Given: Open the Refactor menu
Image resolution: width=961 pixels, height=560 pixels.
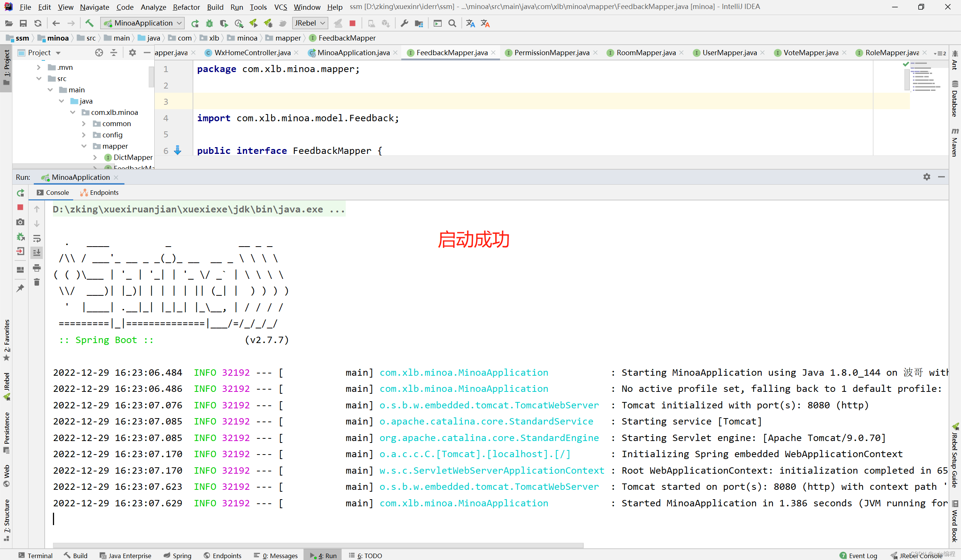Looking at the screenshot, I should click(x=186, y=7).
